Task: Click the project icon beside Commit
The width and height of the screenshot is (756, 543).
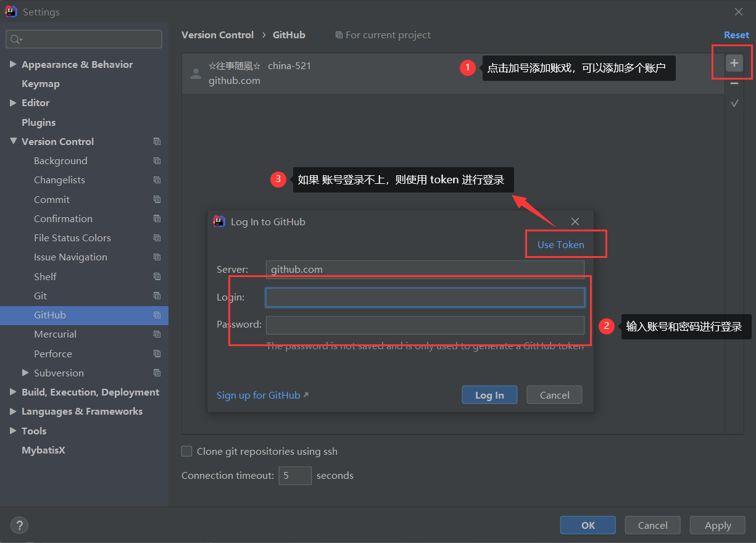Action: click(x=157, y=199)
